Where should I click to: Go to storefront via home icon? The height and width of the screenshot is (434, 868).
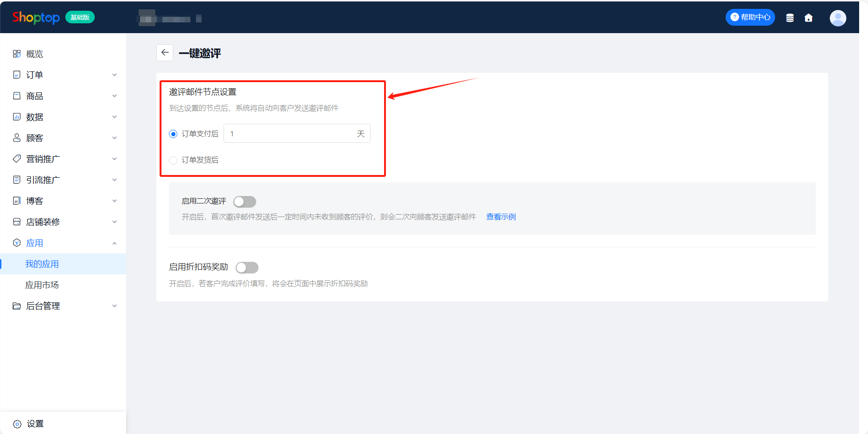pyautogui.click(x=809, y=18)
